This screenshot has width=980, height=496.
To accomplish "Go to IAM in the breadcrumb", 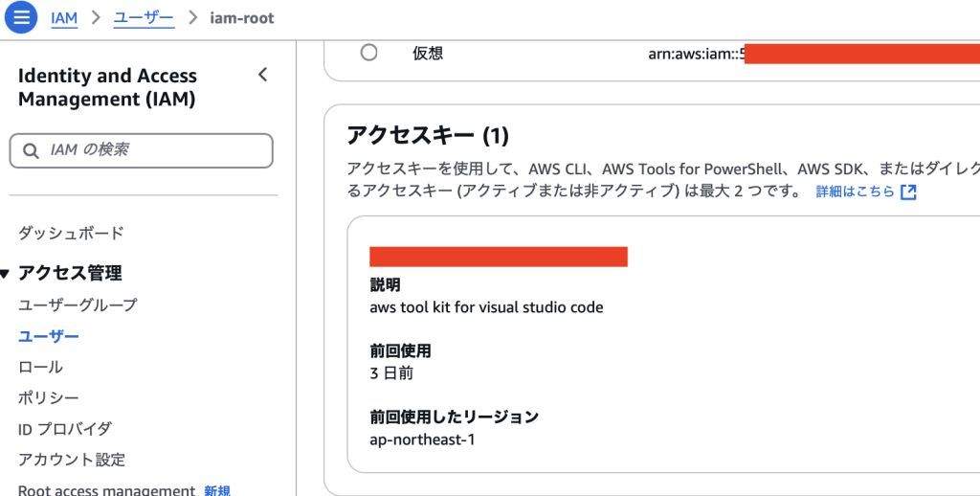I will (64, 18).
